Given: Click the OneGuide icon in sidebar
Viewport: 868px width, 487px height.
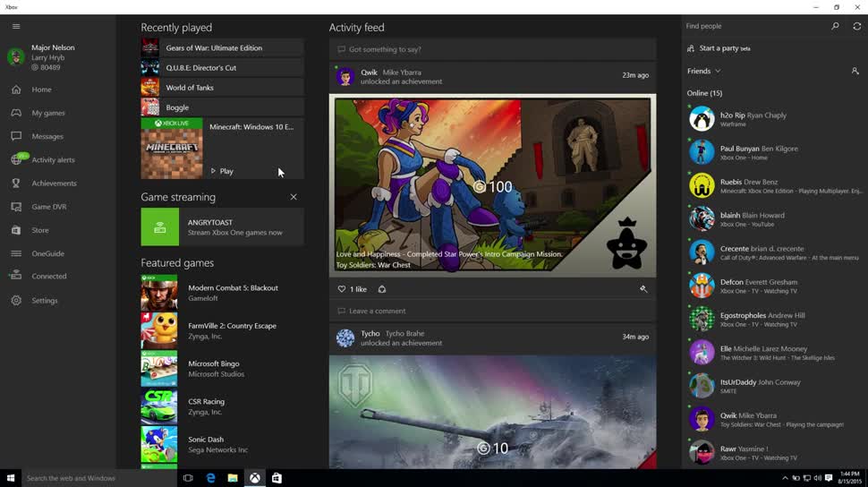Looking at the screenshot, I should click(x=16, y=253).
